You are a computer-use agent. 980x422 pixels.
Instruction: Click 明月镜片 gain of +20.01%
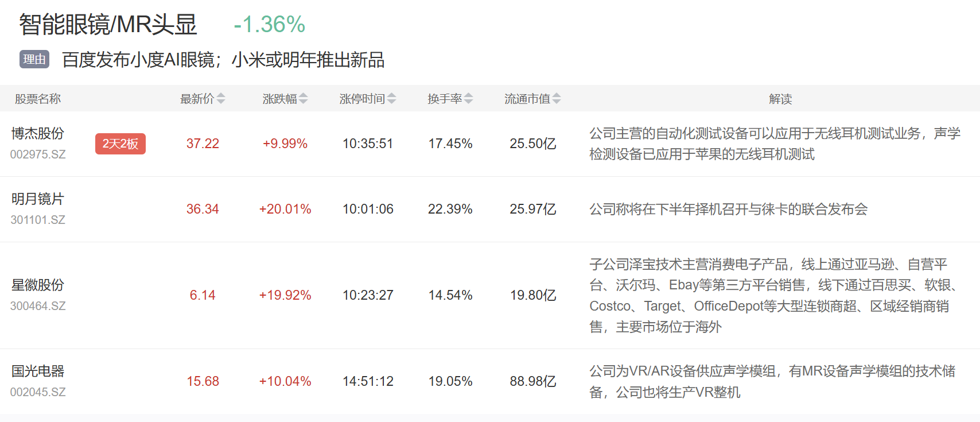click(x=285, y=209)
